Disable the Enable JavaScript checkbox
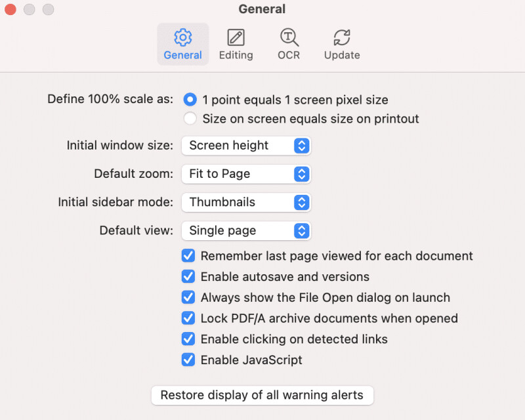The height and width of the screenshot is (420, 525). 188,360
